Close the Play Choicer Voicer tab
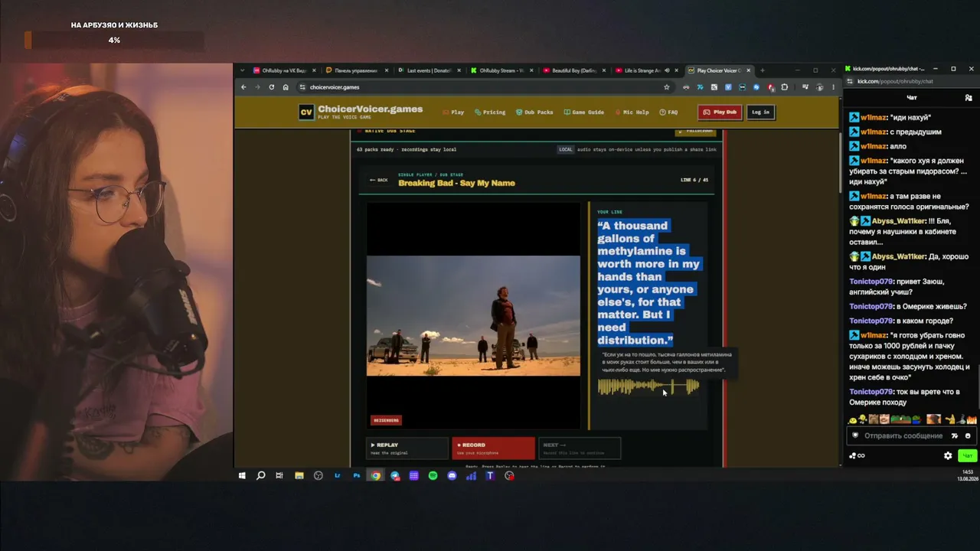 pos(749,70)
